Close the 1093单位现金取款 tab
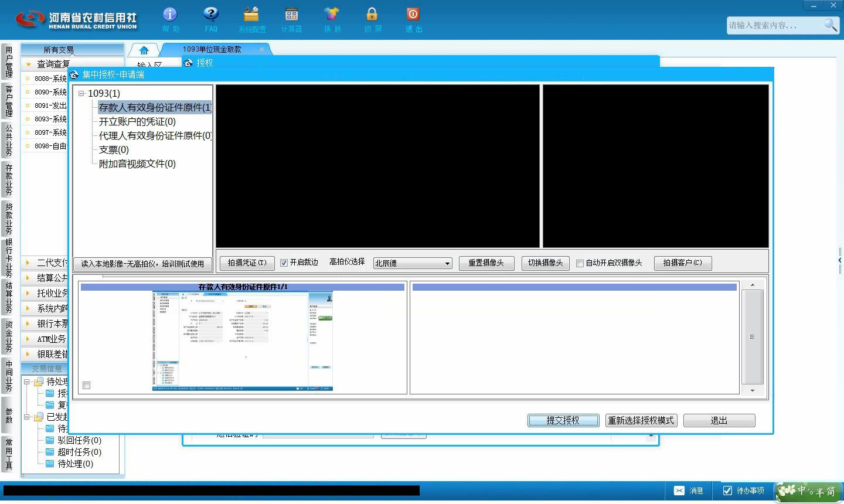Screen dimensions: 844x504 (261, 49)
